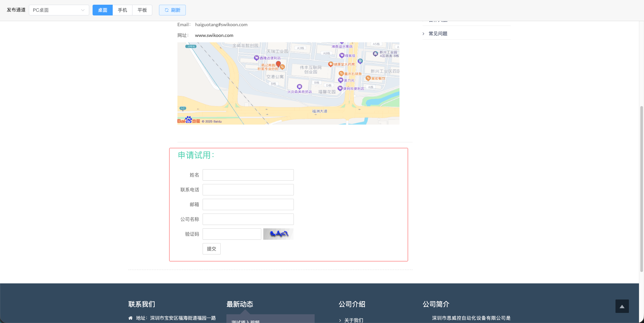Screen dimensions: 644x323
Task: Select the 火炎森美商贸店 map marker
Action: 300,87
